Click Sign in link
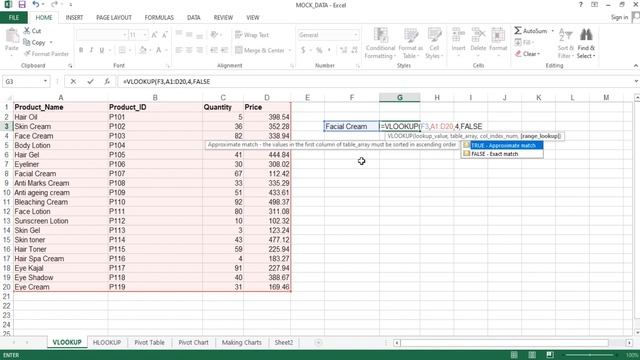 pos(619,17)
